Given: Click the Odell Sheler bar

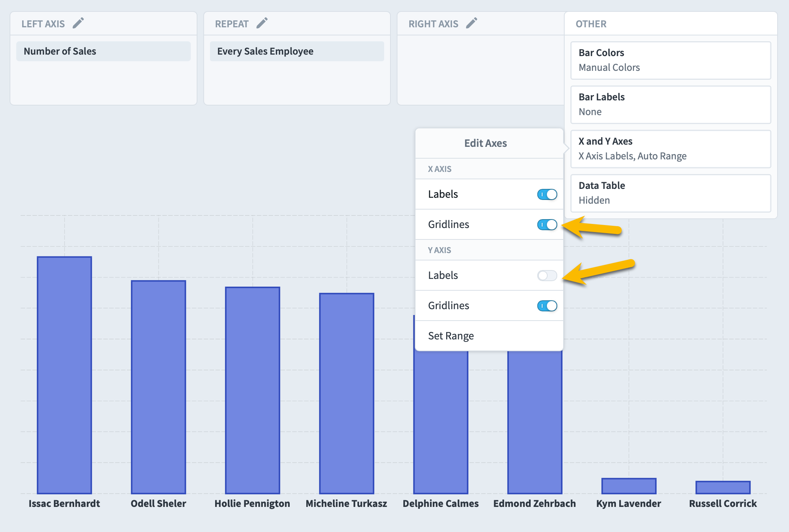Looking at the screenshot, I should click(x=159, y=387).
